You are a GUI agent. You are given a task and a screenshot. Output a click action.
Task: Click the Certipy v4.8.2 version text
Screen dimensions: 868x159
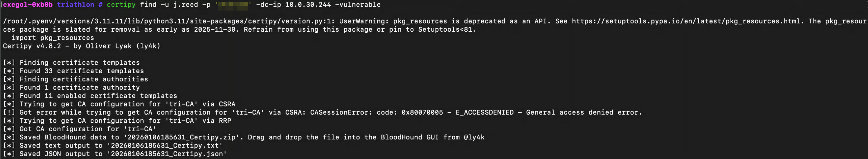32,46
